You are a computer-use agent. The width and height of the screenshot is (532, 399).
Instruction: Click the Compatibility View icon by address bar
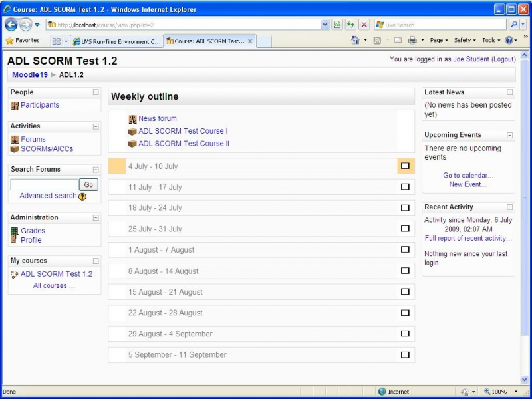pos(337,25)
